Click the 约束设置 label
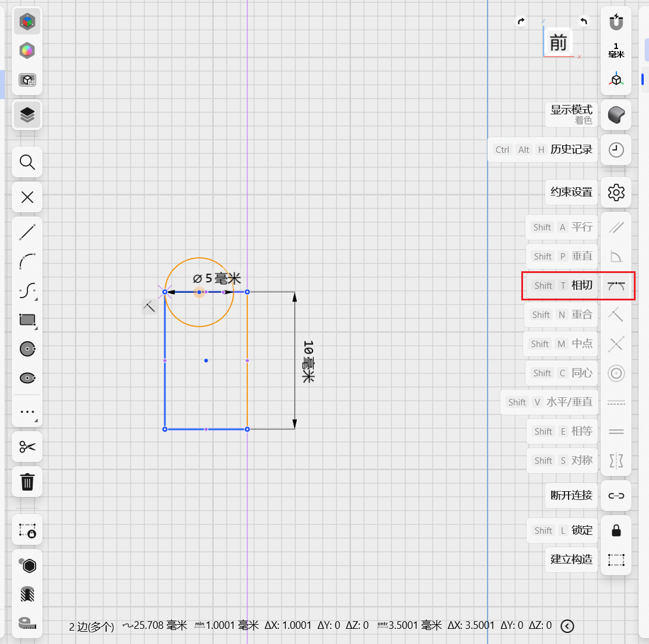 pos(571,192)
